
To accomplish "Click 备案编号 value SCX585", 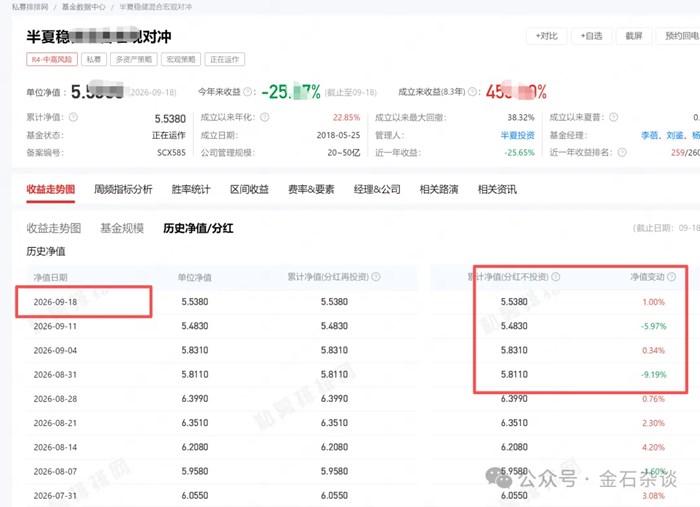I will [x=171, y=153].
